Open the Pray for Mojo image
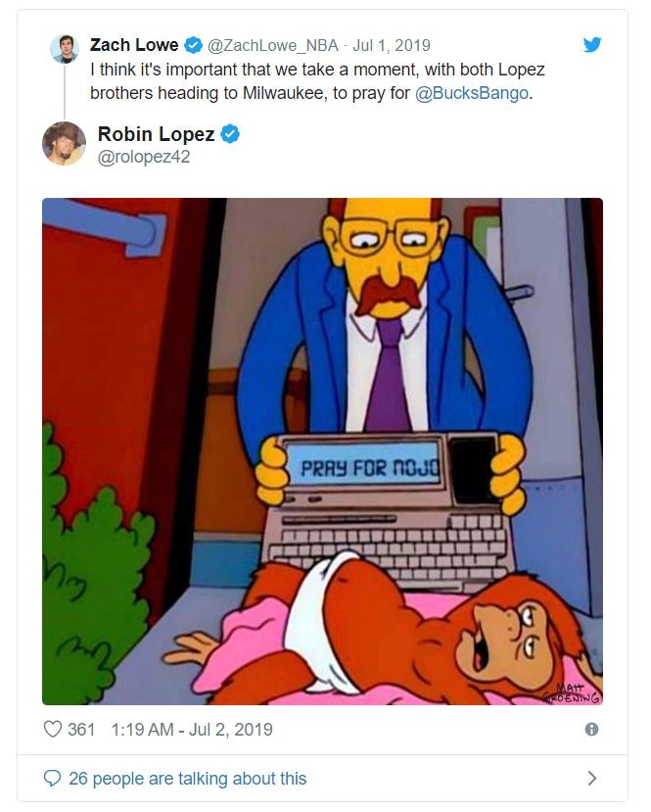This screenshot has width=651, height=812. (322, 451)
